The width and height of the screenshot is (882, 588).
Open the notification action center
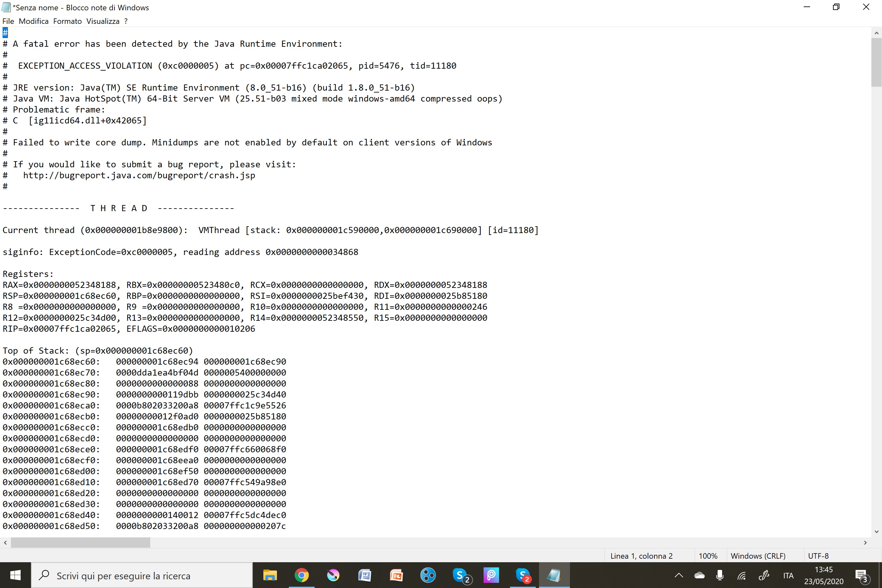(861, 575)
